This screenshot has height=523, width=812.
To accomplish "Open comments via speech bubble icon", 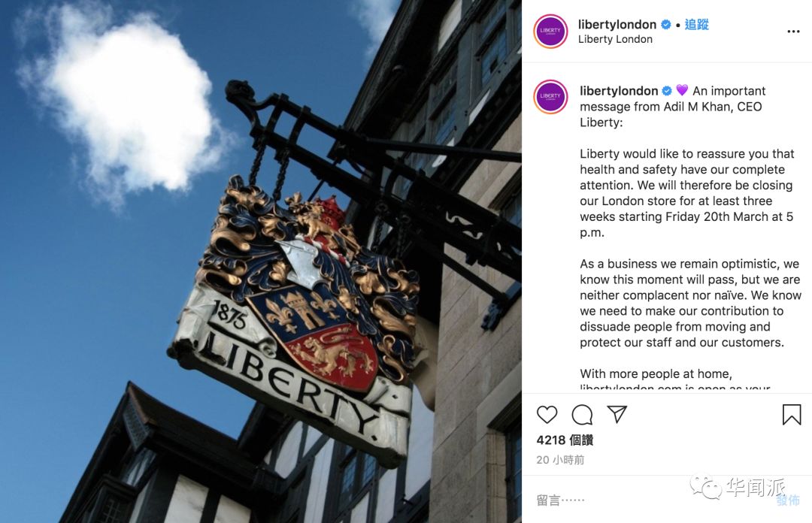I will point(582,415).
